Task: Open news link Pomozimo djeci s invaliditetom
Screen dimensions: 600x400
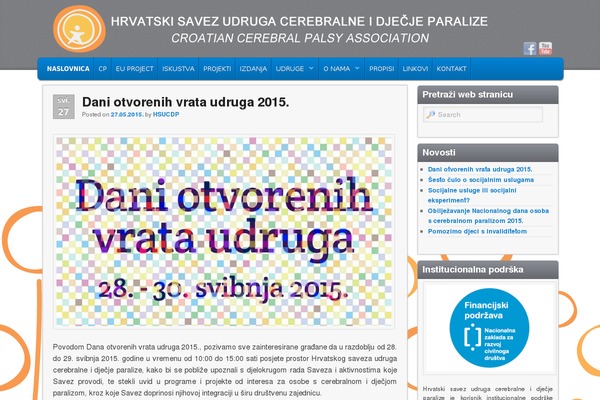Action: click(x=477, y=232)
